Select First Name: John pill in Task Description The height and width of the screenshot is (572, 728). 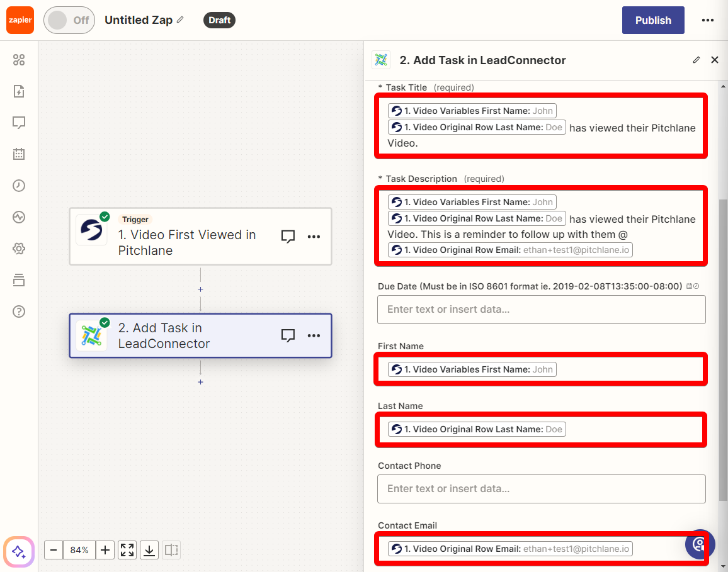click(472, 202)
